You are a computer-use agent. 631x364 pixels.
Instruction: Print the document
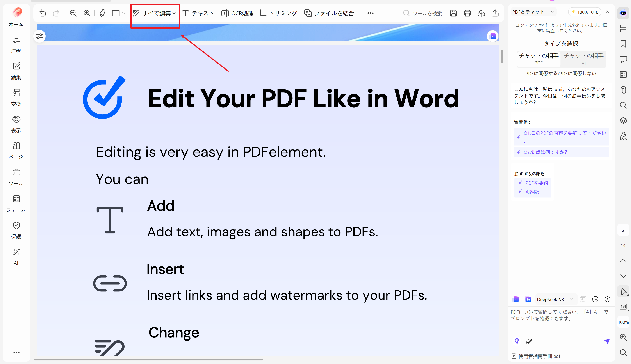[467, 13]
